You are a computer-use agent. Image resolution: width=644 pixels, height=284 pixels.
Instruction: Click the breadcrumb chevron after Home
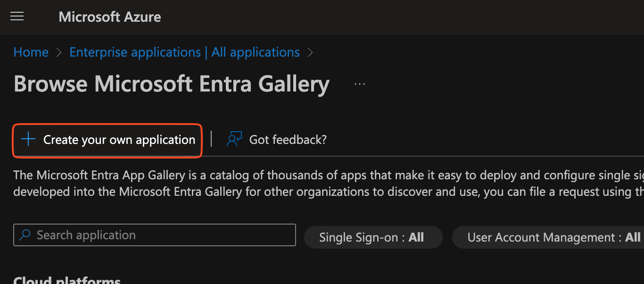(x=59, y=52)
